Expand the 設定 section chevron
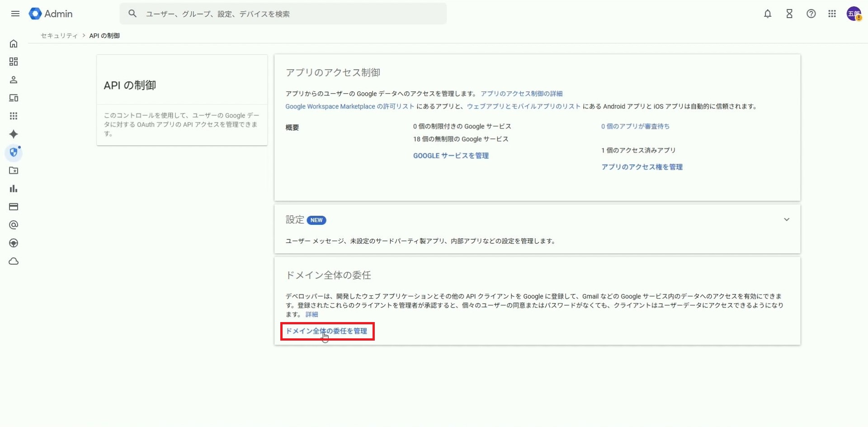The width and height of the screenshot is (868, 427). tap(787, 220)
